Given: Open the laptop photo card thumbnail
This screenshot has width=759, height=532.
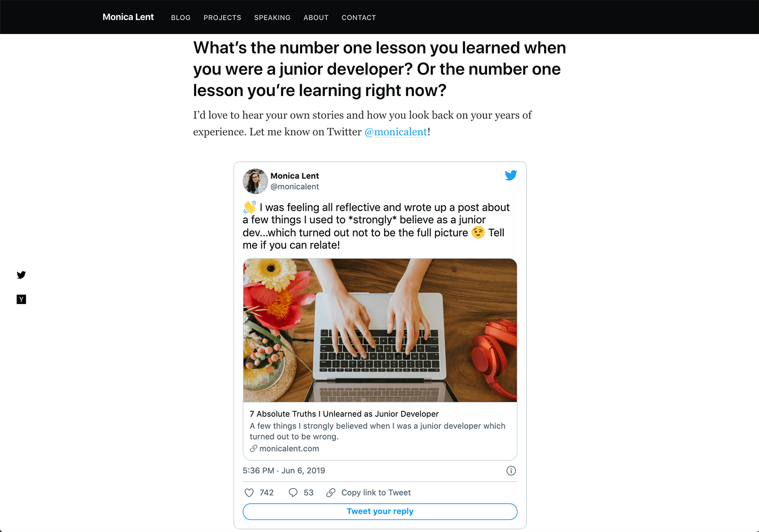Looking at the screenshot, I should pyautogui.click(x=380, y=330).
